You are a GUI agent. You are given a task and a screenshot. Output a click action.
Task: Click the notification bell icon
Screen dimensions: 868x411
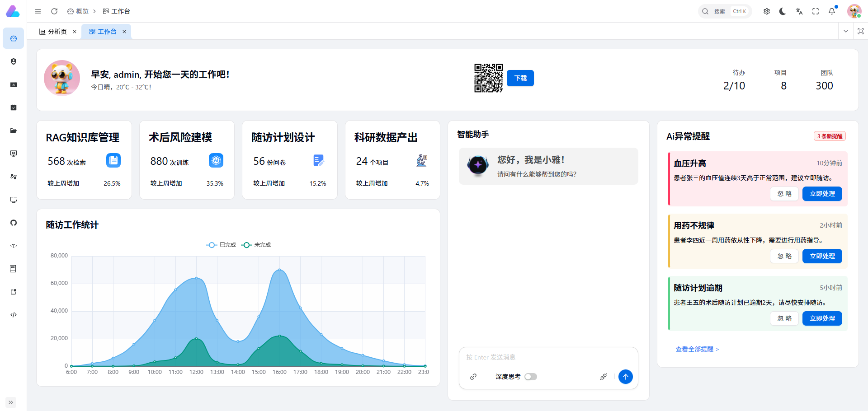click(832, 11)
